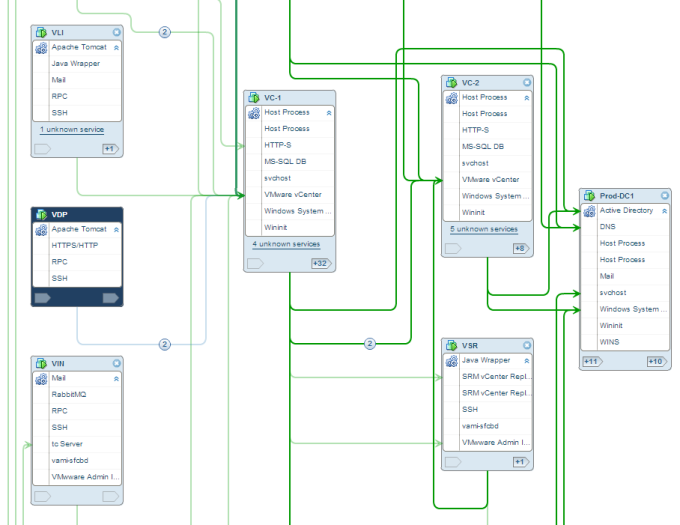
Task: Click the outgoing dependencies tag on VDP
Action: 111,298
